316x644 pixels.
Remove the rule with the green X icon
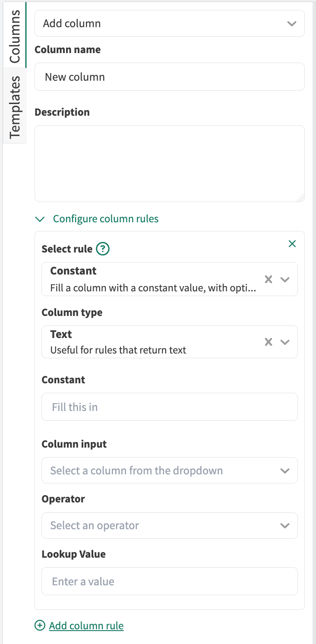click(x=292, y=244)
